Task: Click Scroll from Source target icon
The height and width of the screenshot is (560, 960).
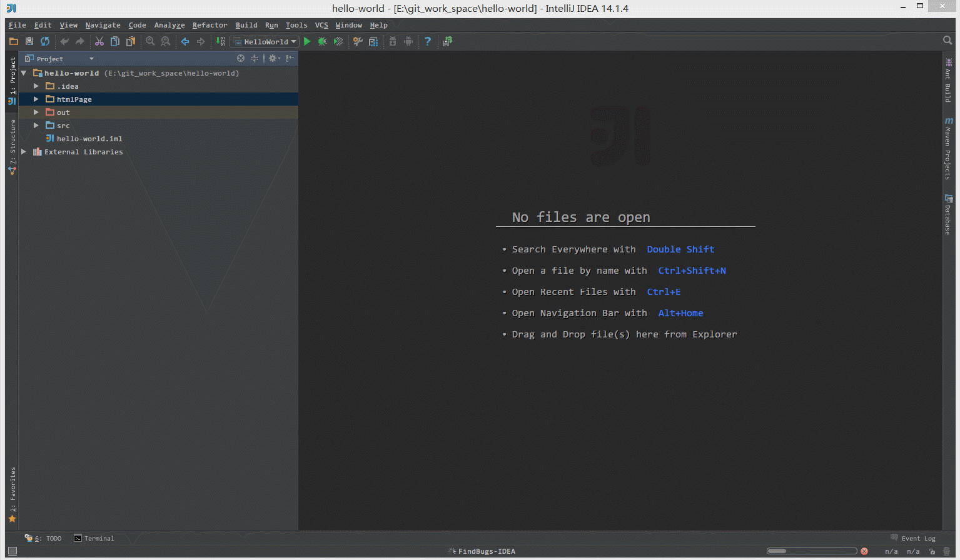Action: click(x=241, y=58)
